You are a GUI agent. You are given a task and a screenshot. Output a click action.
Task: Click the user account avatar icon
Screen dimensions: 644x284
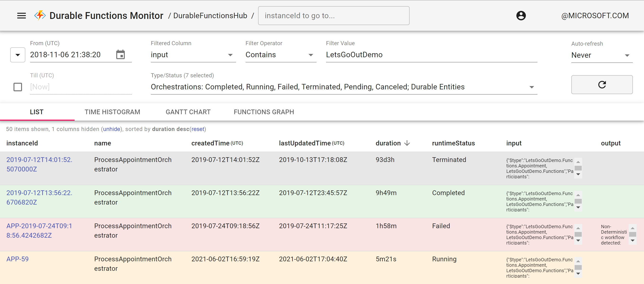521,16
